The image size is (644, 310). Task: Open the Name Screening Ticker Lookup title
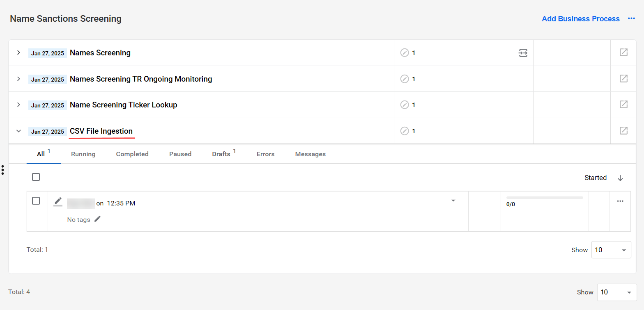pyautogui.click(x=124, y=105)
